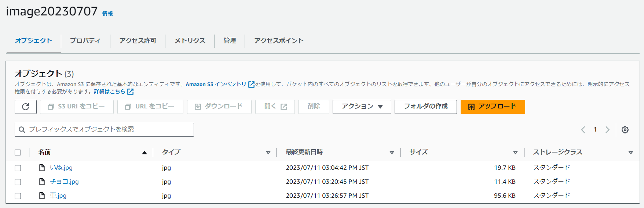This screenshot has height=208, width=644.
Task: Click external link icon after Amazon S3 インベントリ
Action: 251,85
